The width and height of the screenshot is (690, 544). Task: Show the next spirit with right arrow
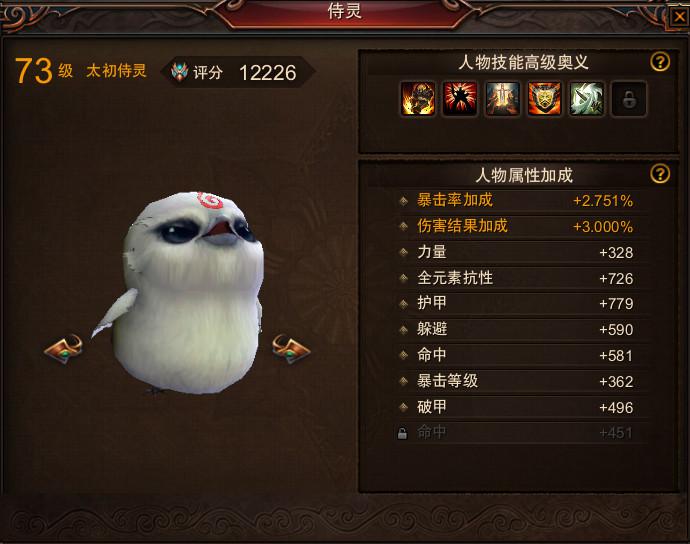point(291,349)
